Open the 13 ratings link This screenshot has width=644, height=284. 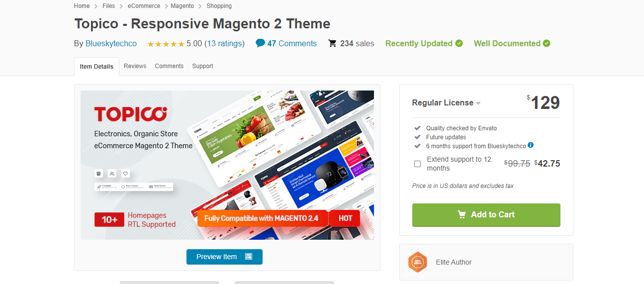pos(225,43)
